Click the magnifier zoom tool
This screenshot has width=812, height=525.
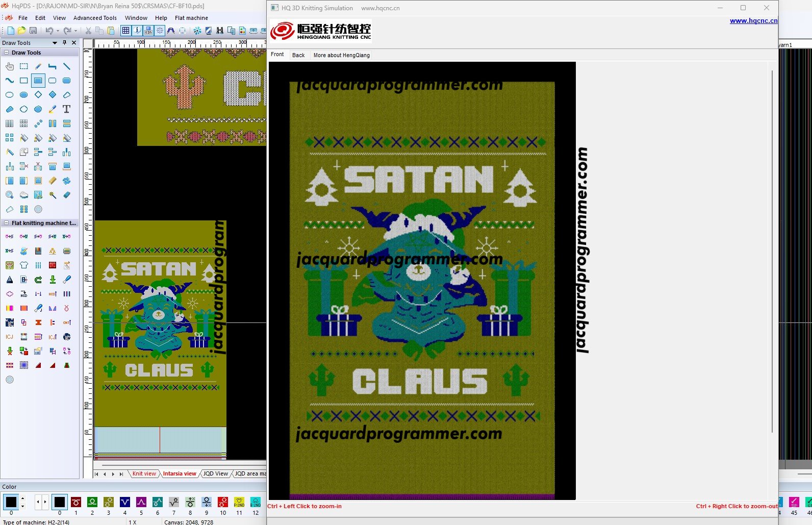coord(10,195)
